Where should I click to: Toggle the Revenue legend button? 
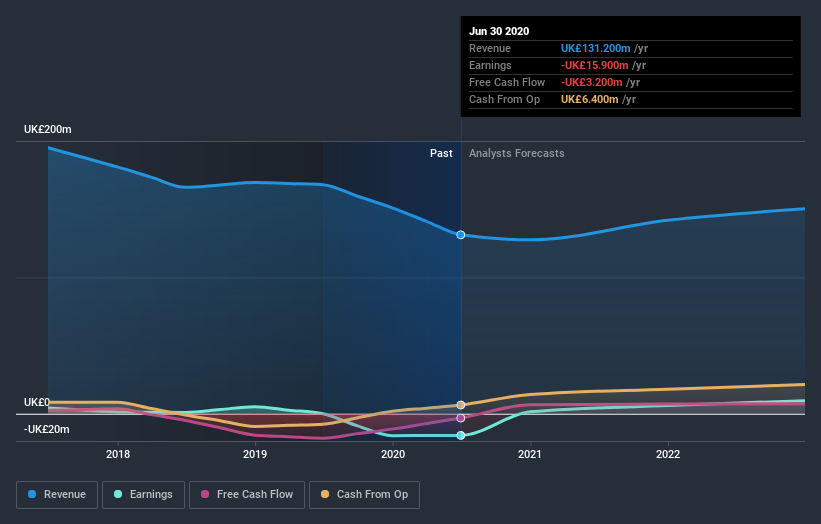coord(57,495)
